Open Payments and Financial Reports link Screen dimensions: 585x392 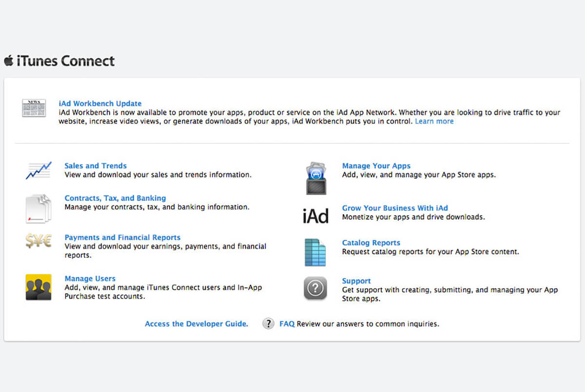click(x=122, y=238)
